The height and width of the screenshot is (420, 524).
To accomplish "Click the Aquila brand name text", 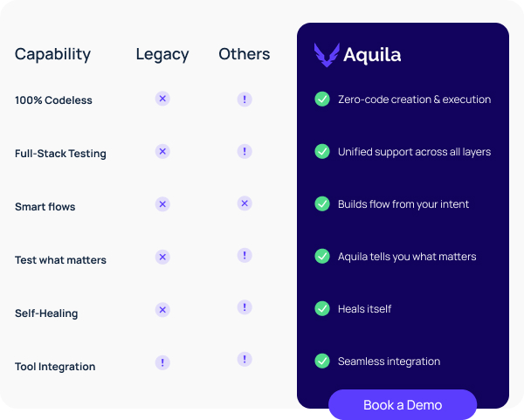I will click(x=372, y=55).
